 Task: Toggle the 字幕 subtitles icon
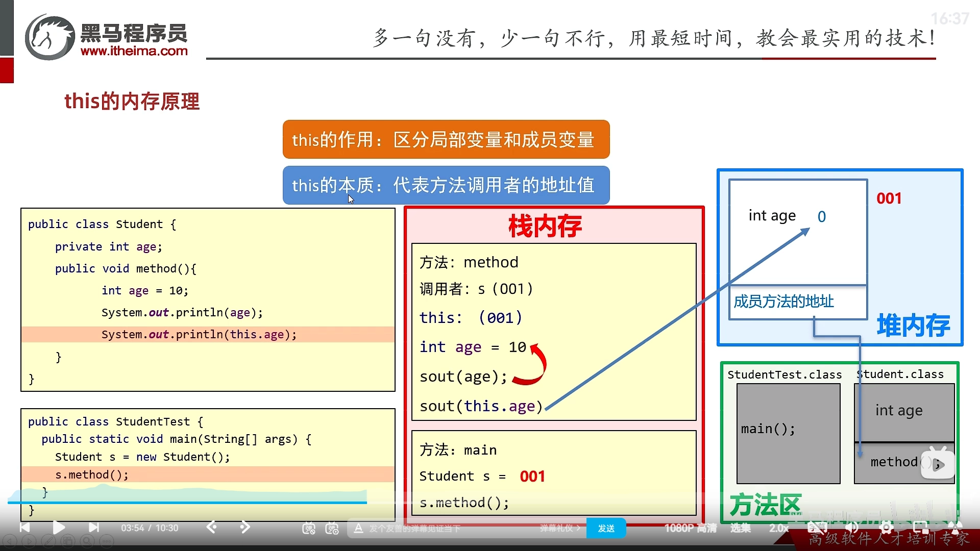pyautogui.click(x=817, y=528)
